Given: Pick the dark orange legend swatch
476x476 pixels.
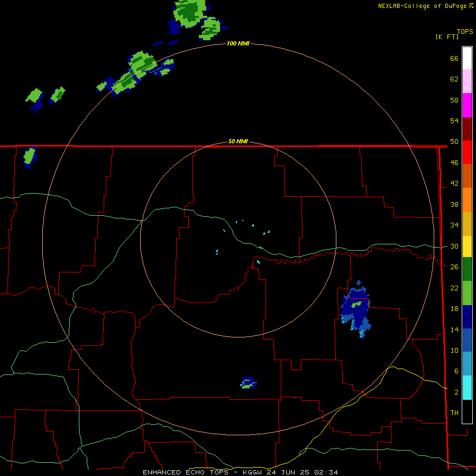Looking at the screenshot, I should [467, 176].
